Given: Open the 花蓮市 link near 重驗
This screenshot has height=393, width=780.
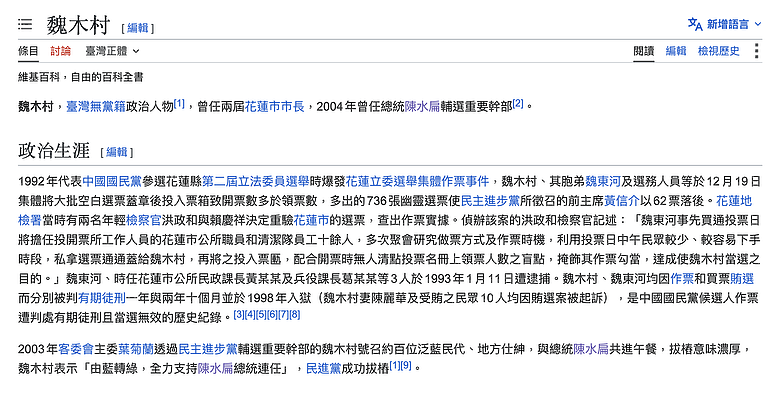Looking at the screenshot, I should 311,220.
